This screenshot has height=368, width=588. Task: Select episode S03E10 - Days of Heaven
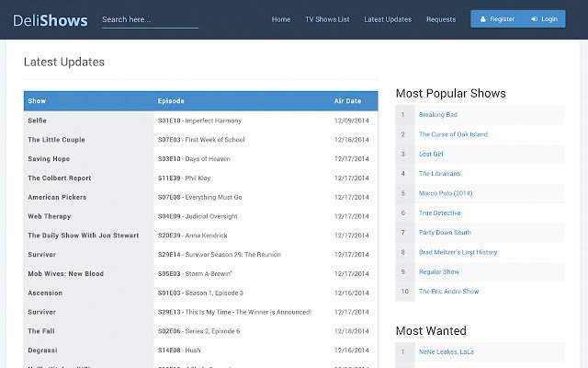pyautogui.click(x=194, y=159)
